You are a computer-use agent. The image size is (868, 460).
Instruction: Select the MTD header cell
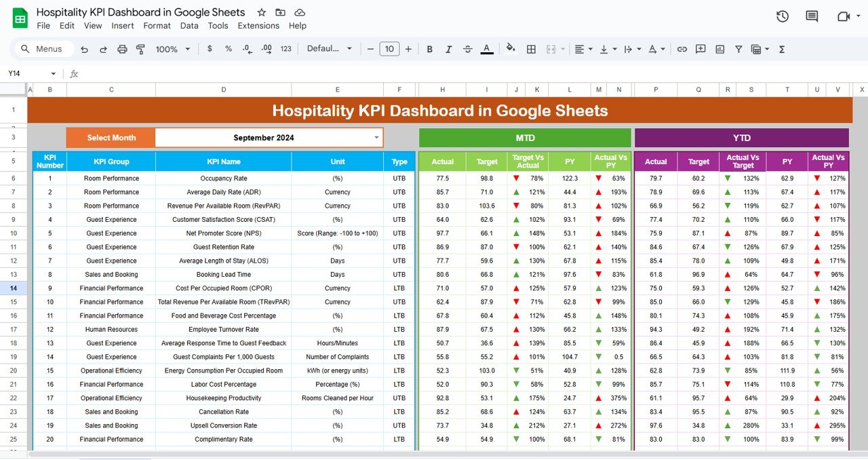click(x=525, y=138)
